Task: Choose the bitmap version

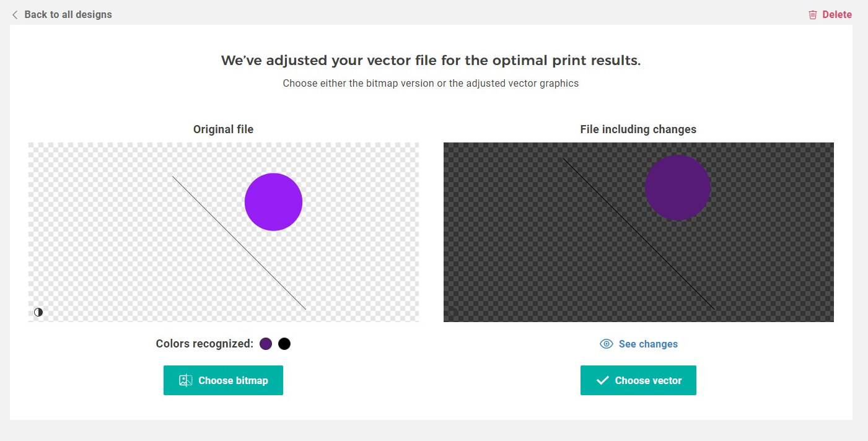Action: [x=223, y=380]
